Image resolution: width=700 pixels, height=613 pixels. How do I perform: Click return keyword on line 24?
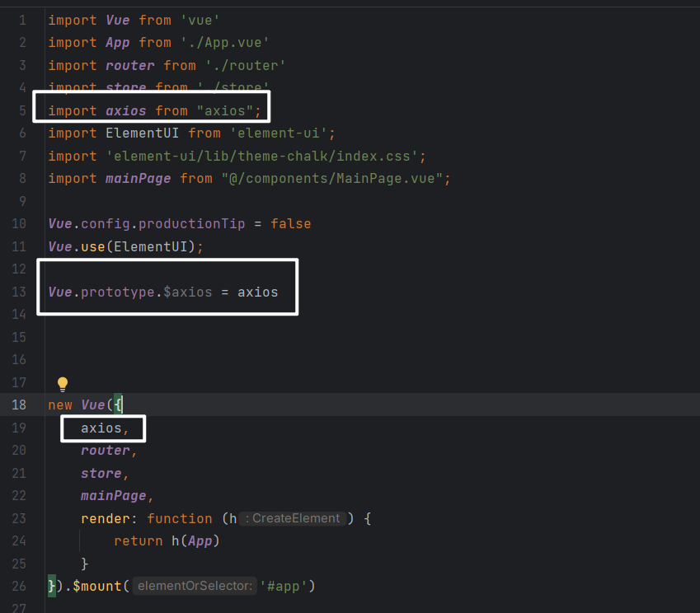[139, 541]
